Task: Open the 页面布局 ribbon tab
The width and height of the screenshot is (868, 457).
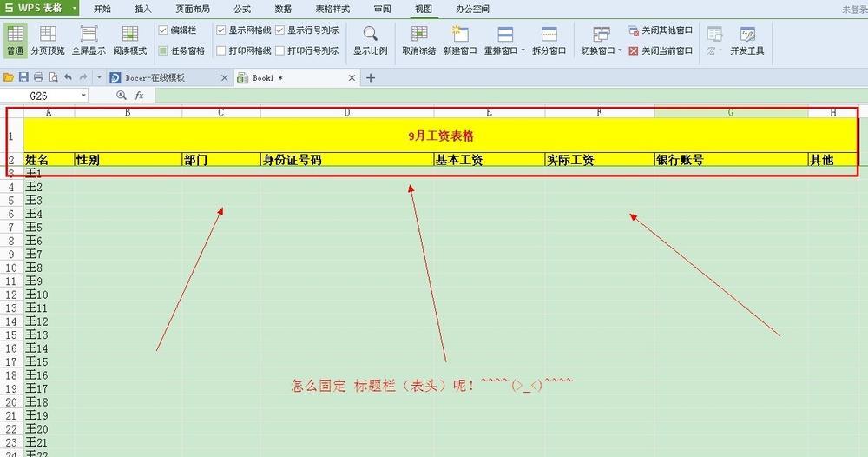Action: coord(193,9)
